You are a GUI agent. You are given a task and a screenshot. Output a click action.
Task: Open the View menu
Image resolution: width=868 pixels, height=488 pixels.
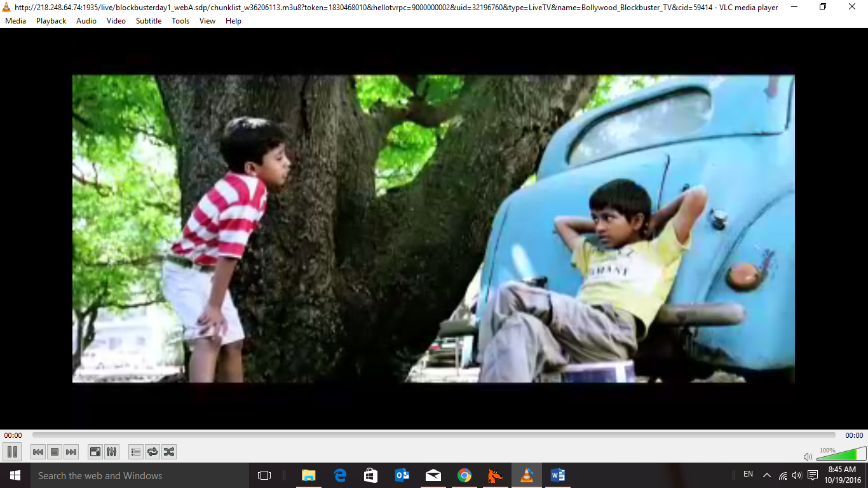[x=208, y=21]
